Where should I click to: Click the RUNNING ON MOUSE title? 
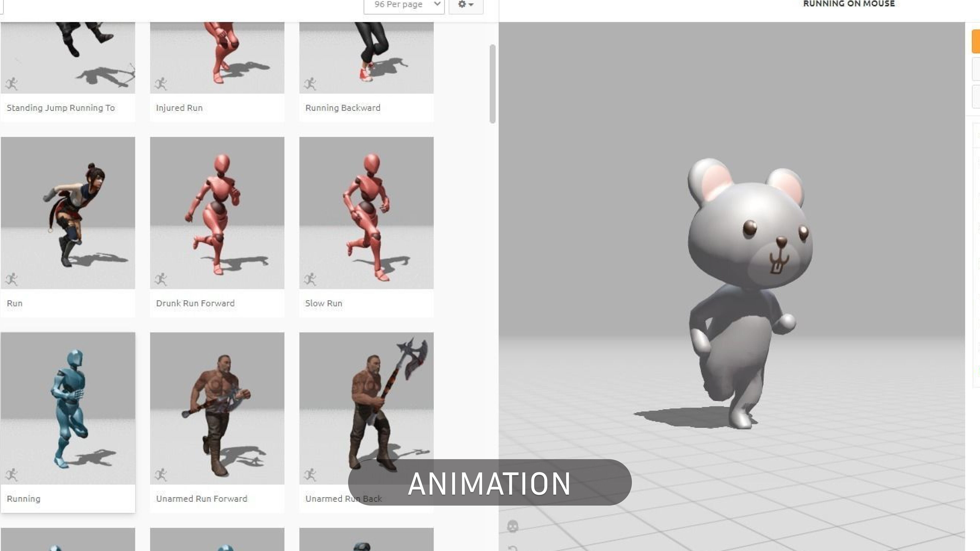849,4
